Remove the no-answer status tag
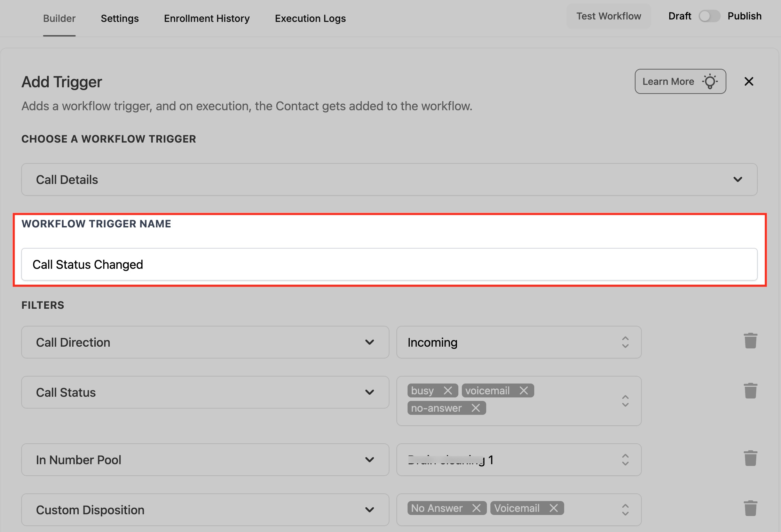 click(476, 408)
